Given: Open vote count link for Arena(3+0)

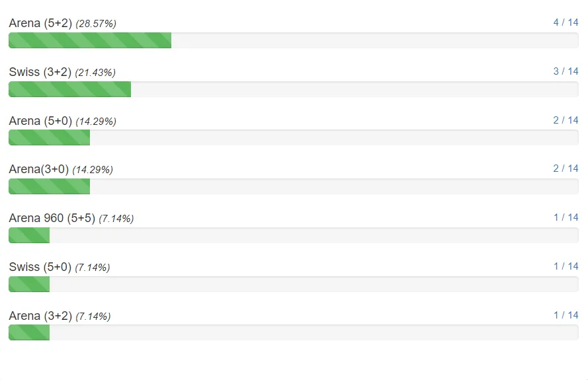Looking at the screenshot, I should [566, 169].
